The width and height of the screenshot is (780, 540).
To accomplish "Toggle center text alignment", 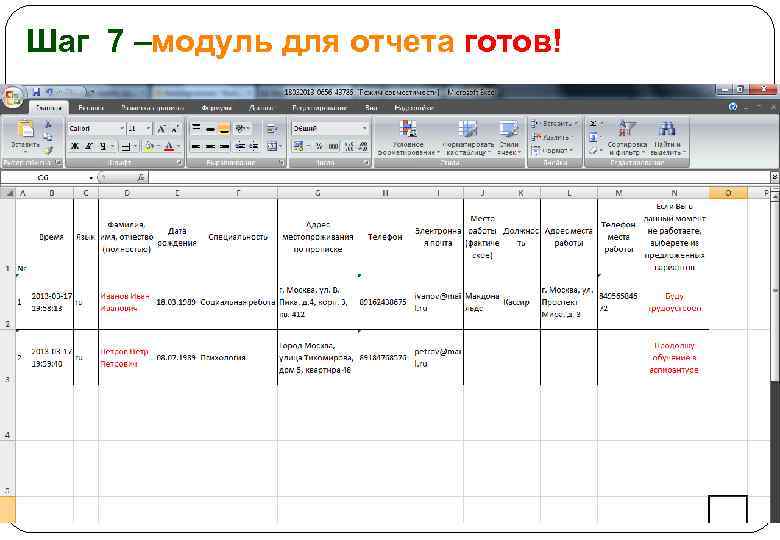I will 210,146.
